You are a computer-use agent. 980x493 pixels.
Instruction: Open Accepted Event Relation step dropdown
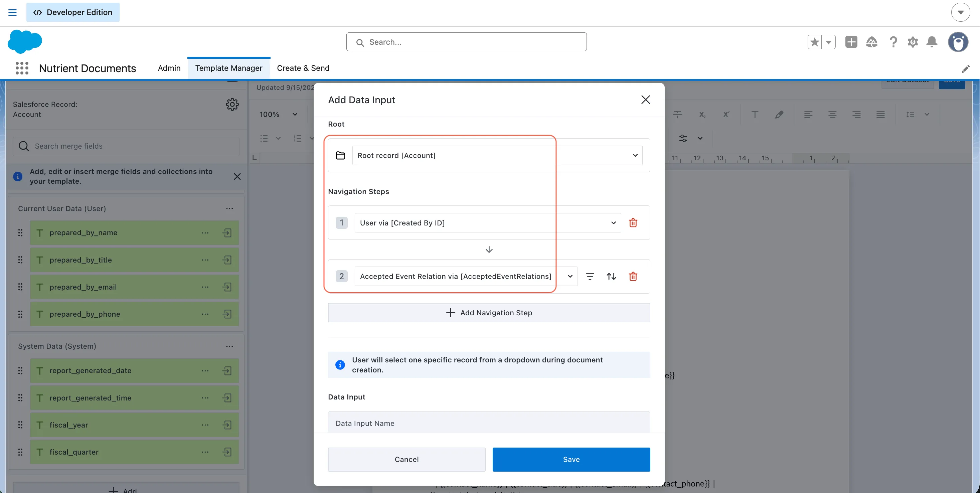coord(466,277)
